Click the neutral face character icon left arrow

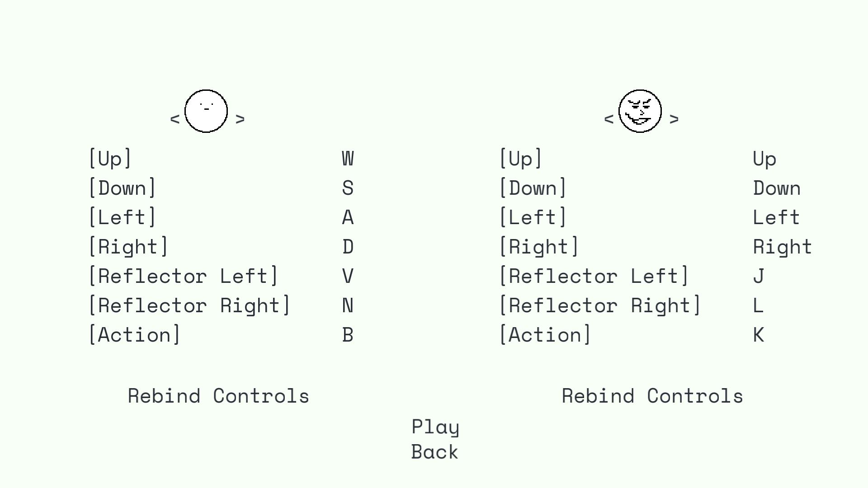[175, 118]
